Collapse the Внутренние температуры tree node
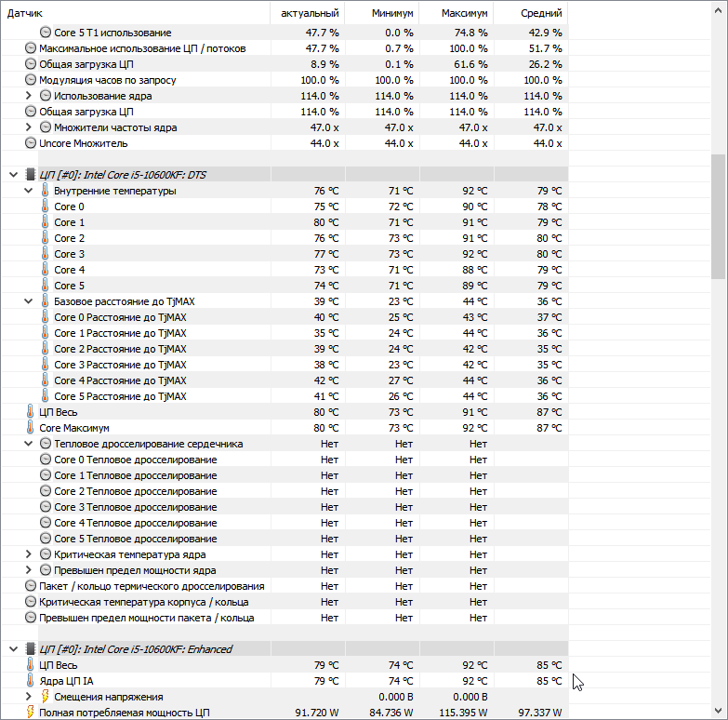This screenshot has height=720, width=728. (x=28, y=191)
